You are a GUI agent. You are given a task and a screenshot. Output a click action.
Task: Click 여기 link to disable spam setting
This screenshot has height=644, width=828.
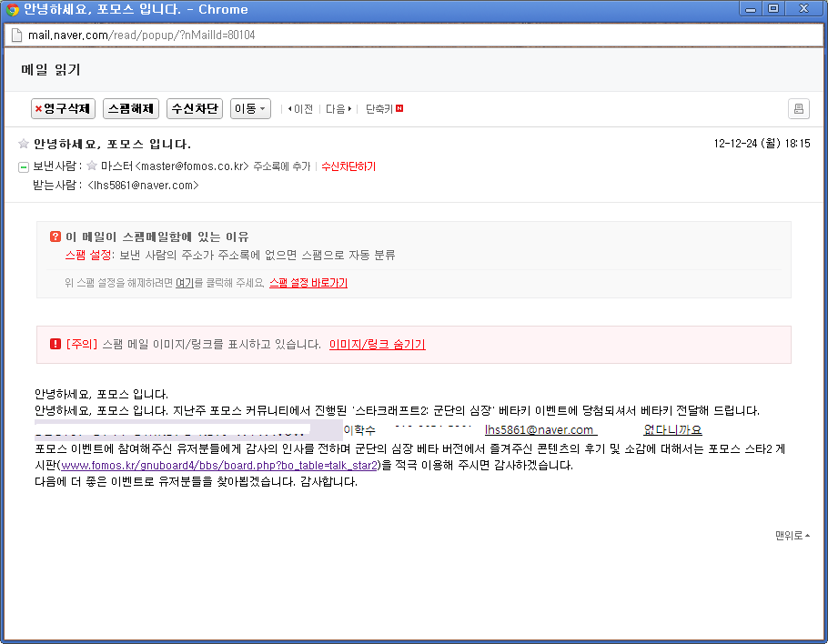pos(184,283)
